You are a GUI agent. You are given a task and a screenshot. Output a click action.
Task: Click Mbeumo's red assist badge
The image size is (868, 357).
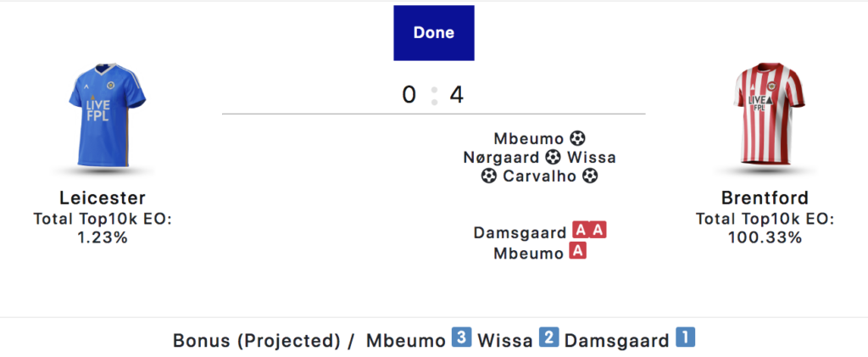click(578, 252)
